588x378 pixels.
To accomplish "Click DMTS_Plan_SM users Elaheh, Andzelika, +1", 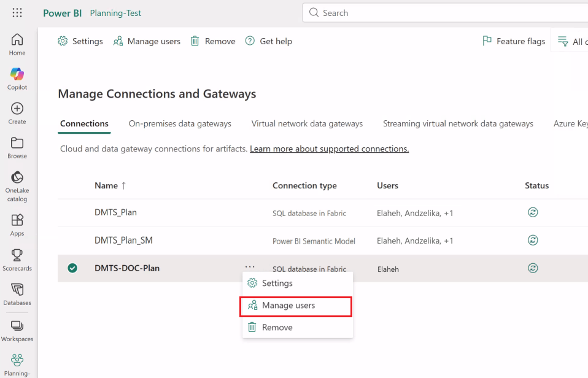I will tap(415, 241).
